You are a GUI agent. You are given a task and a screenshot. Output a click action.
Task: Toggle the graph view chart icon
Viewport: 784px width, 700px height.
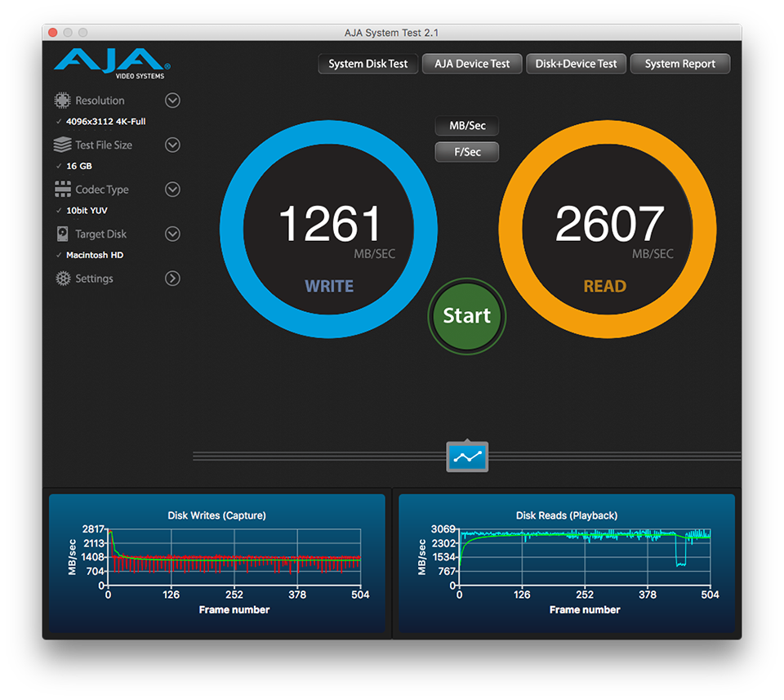(467, 457)
